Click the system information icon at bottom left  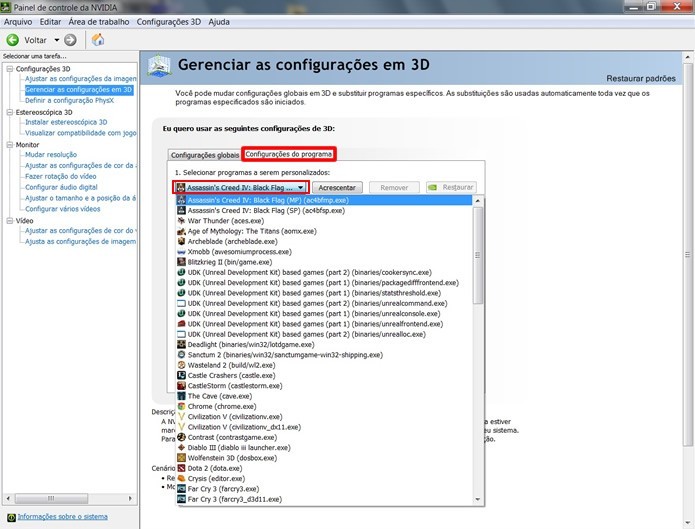point(11,517)
